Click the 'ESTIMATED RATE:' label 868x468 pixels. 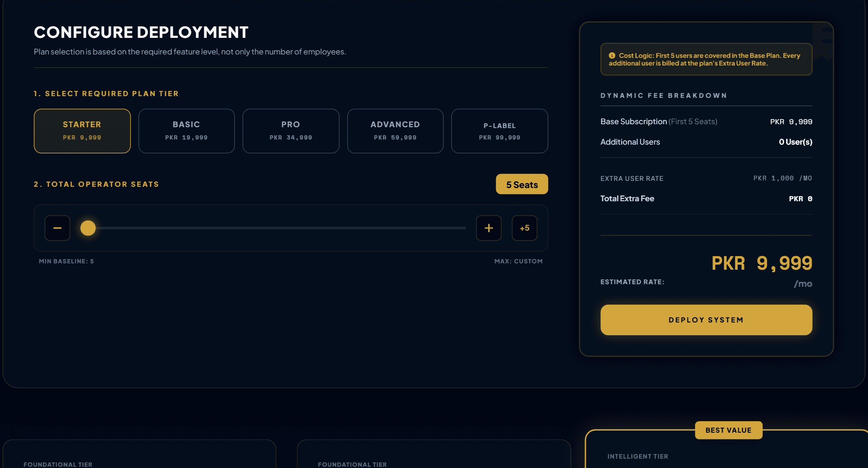[632, 282]
